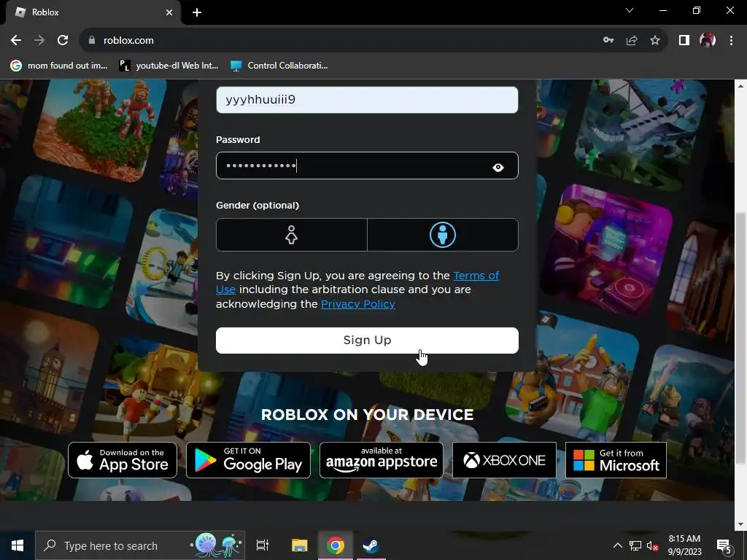
Task: Show hidden system tray icons
Action: tap(617, 545)
